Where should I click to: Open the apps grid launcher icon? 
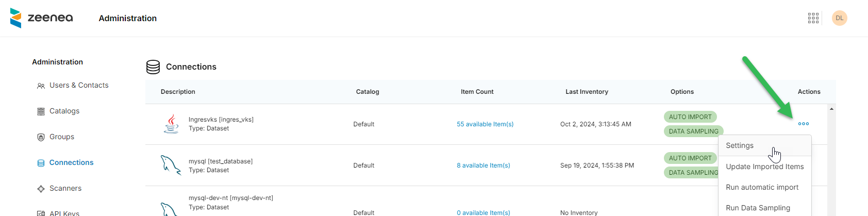[x=813, y=18]
